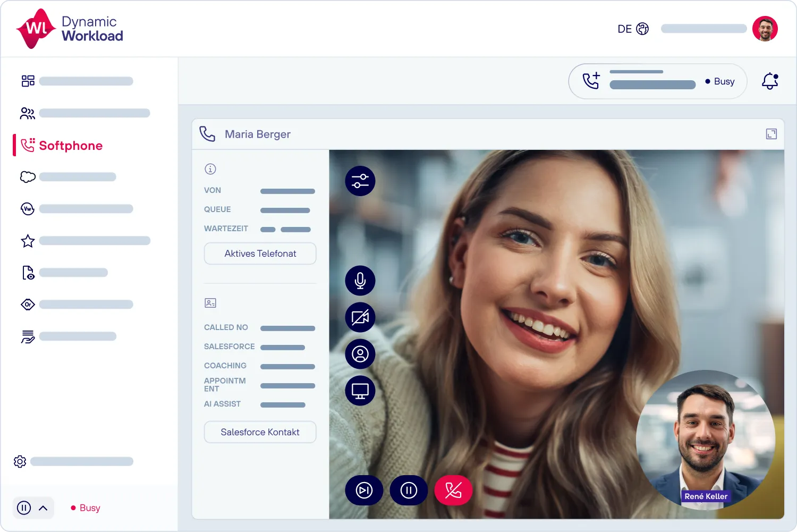
Task: Open the hand list icon in sidebar
Action: [28, 336]
